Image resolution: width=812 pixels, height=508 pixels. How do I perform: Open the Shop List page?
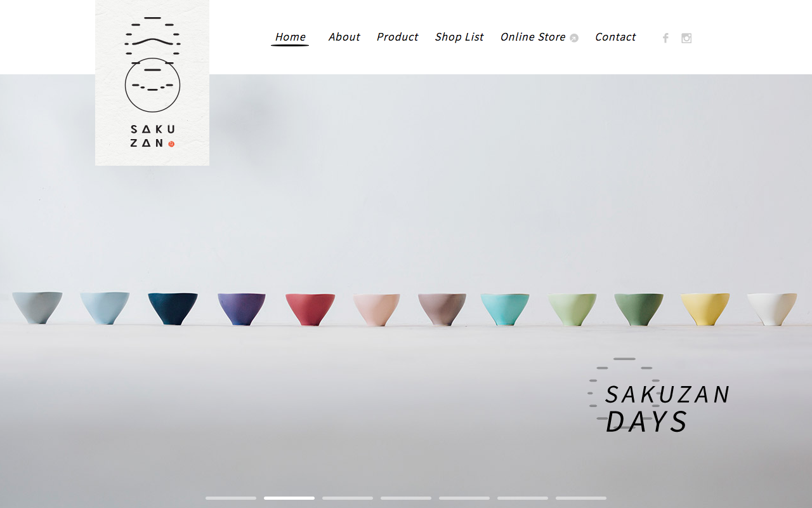[x=459, y=37]
